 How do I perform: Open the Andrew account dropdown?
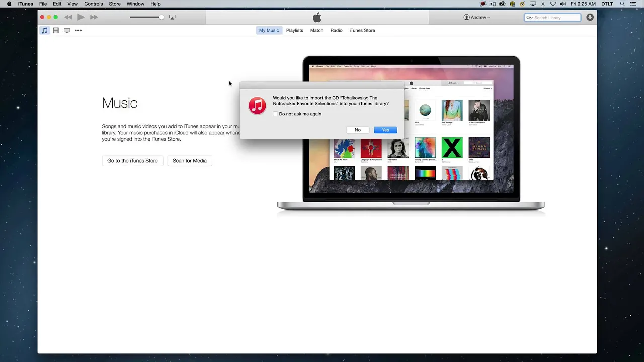(x=476, y=17)
